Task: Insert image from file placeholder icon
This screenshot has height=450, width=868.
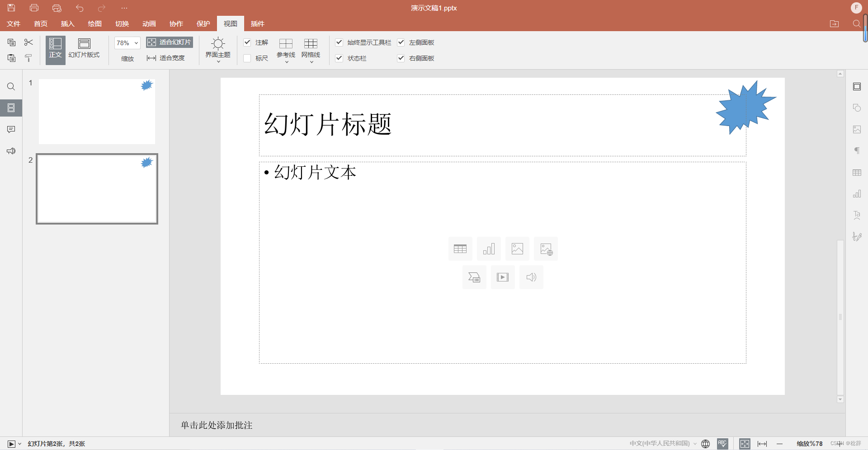Action: pyautogui.click(x=517, y=249)
